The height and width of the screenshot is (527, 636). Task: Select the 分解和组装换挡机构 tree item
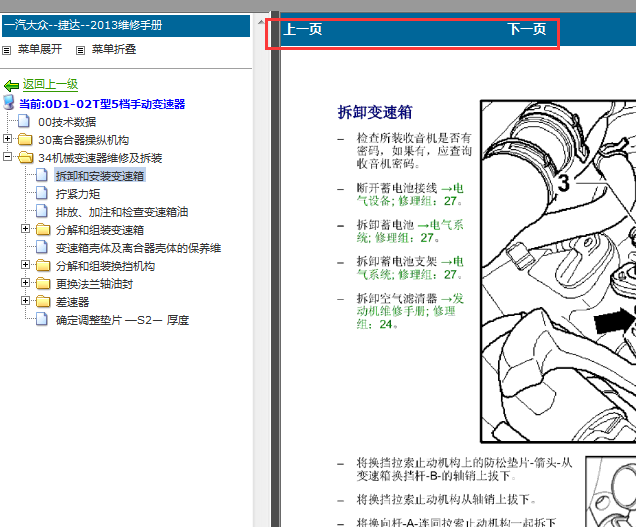click(x=105, y=266)
